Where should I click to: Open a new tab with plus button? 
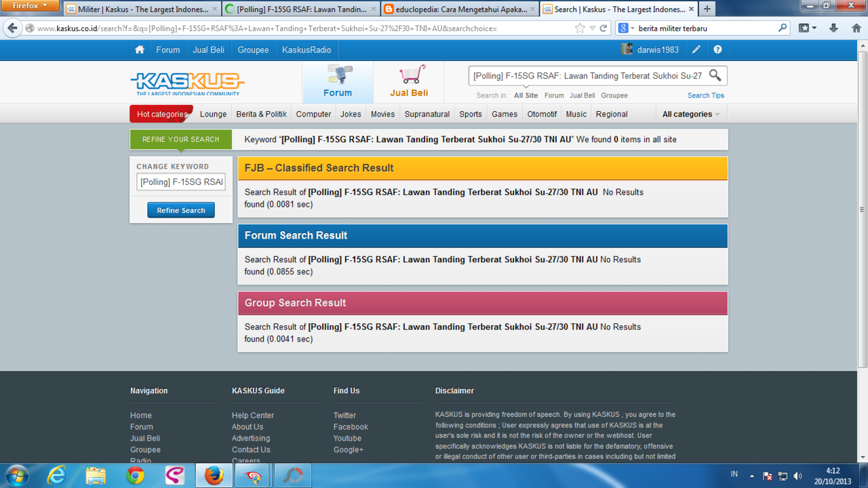(x=707, y=9)
